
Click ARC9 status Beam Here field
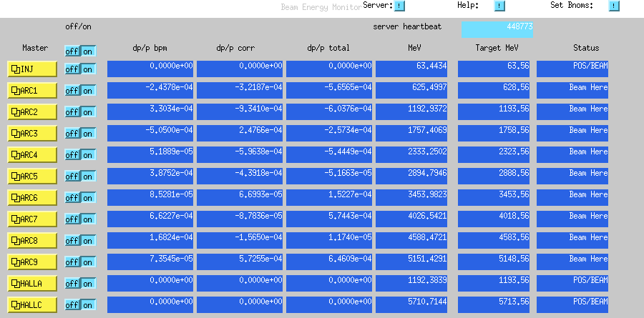(x=572, y=262)
